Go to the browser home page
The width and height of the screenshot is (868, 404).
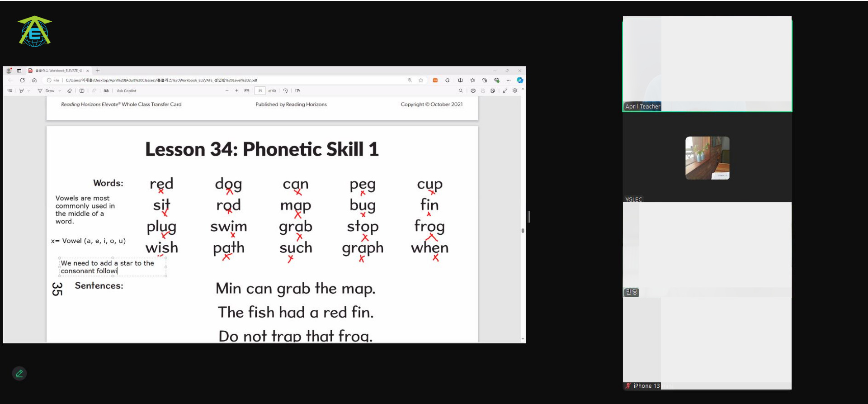click(x=34, y=80)
